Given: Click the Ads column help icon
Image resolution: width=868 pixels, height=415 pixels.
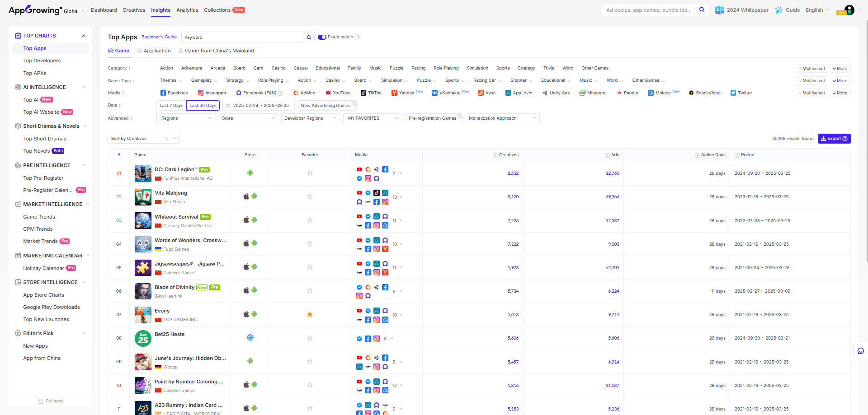Looking at the screenshot, I should pos(607,155).
